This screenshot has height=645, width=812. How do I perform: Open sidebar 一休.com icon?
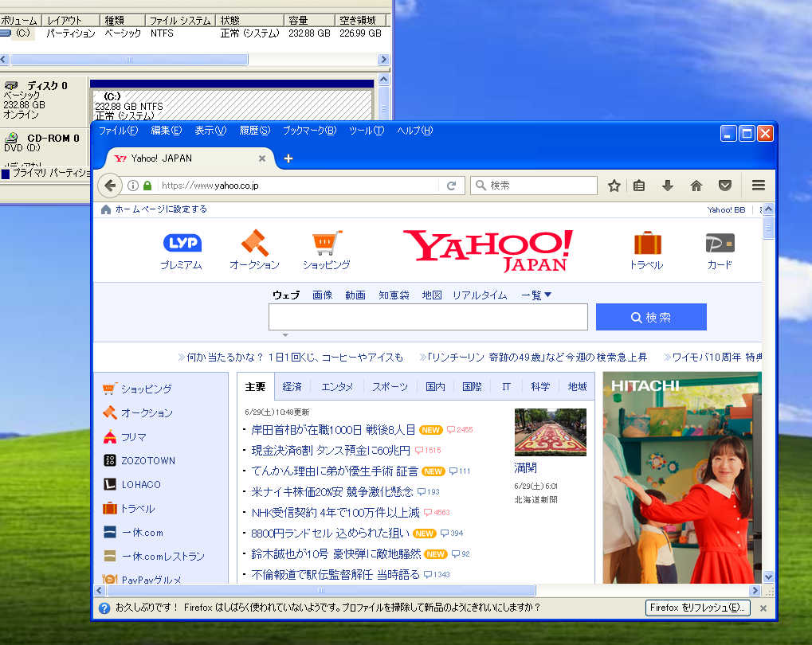point(110,532)
